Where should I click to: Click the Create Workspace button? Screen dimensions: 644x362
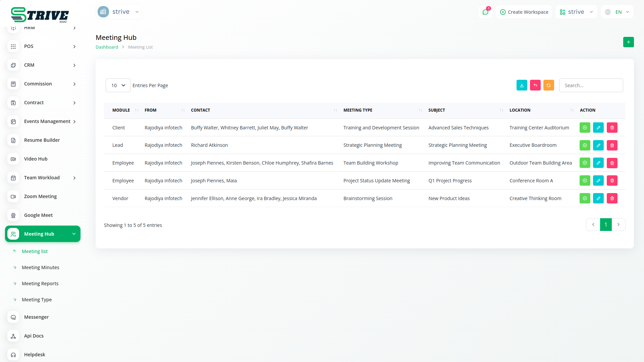(524, 12)
